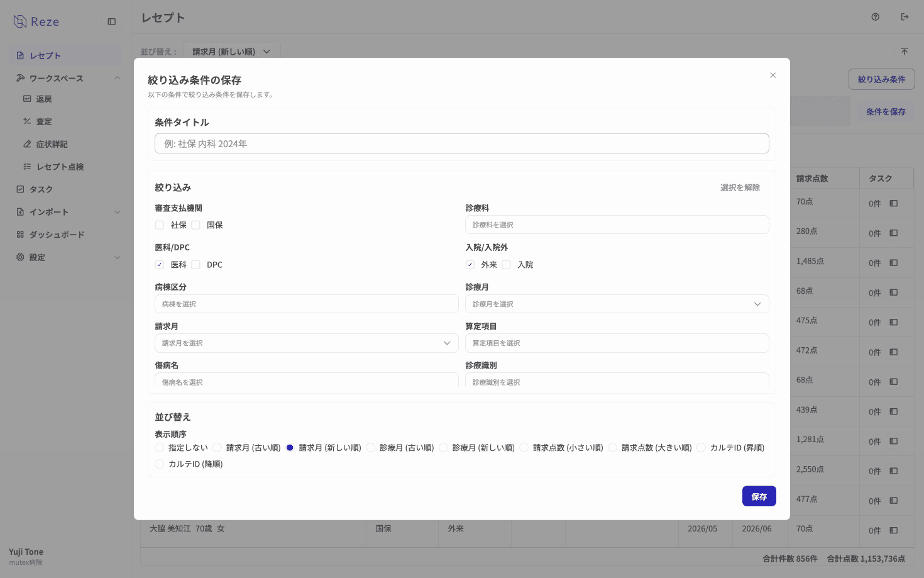Close the save-filter dialog with X

click(773, 75)
